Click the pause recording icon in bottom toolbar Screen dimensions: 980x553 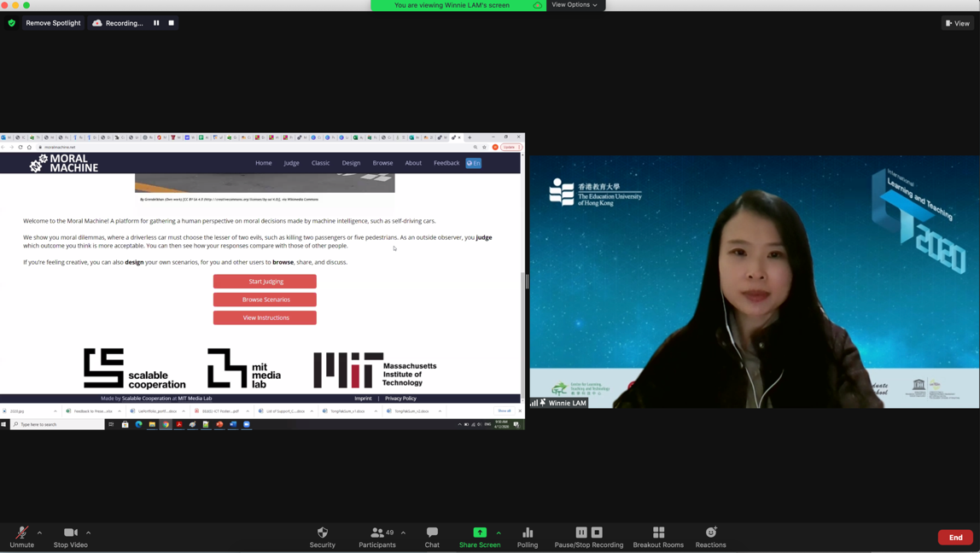[x=581, y=533]
